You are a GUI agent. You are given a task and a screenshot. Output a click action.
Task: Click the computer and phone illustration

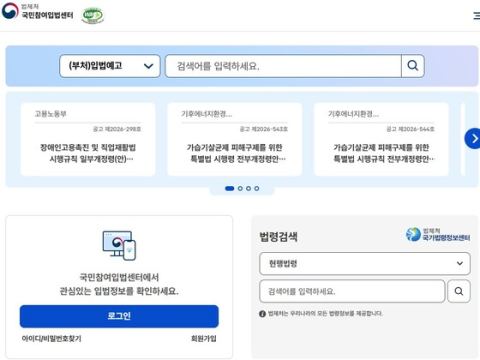click(x=119, y=246)
